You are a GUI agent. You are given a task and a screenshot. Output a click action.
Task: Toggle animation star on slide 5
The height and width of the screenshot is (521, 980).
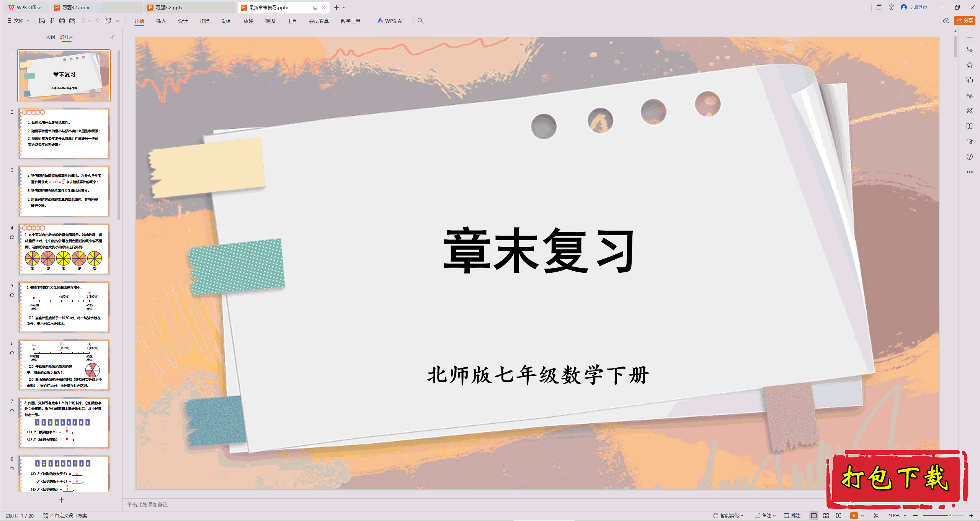[12, 295]
